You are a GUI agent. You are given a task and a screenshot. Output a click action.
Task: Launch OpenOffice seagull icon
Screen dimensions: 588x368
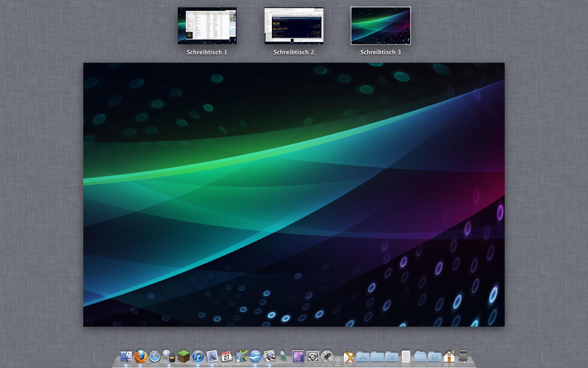point(255,356)
